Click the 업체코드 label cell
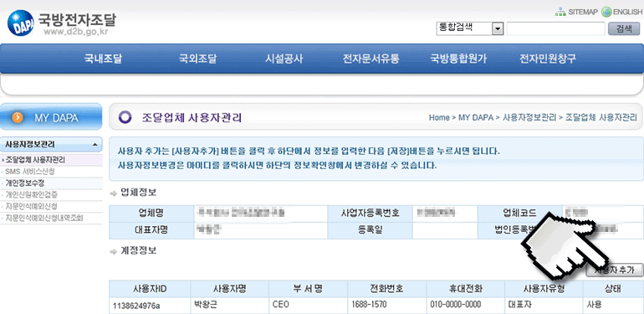Screen dimensions: 644x314 tap(520, 214)
